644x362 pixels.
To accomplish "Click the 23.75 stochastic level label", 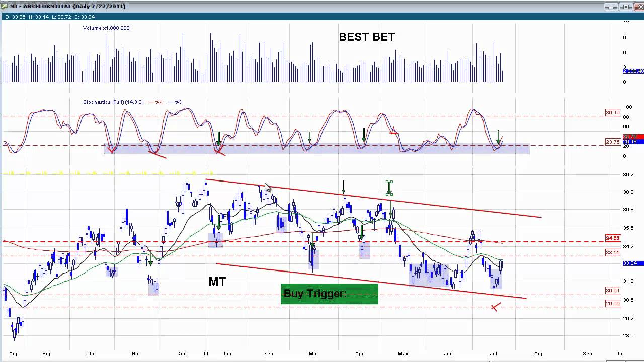I will coord(613,142).
